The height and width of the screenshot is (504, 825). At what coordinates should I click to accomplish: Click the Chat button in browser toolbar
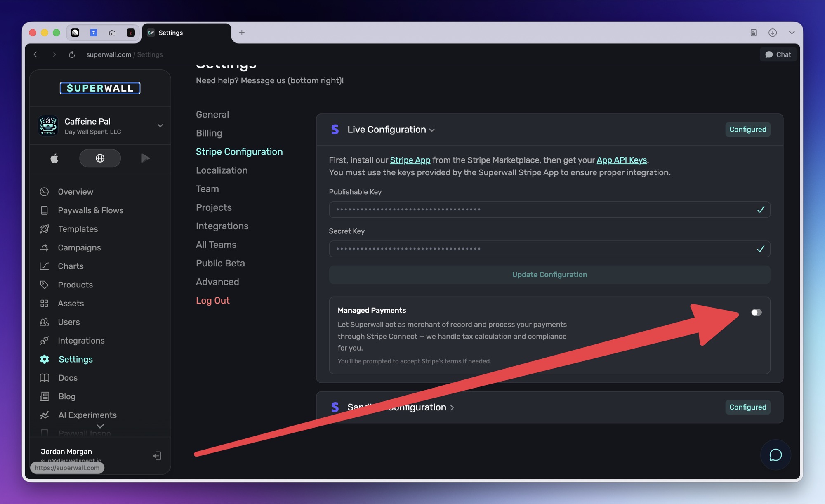(x=778, y=54)
